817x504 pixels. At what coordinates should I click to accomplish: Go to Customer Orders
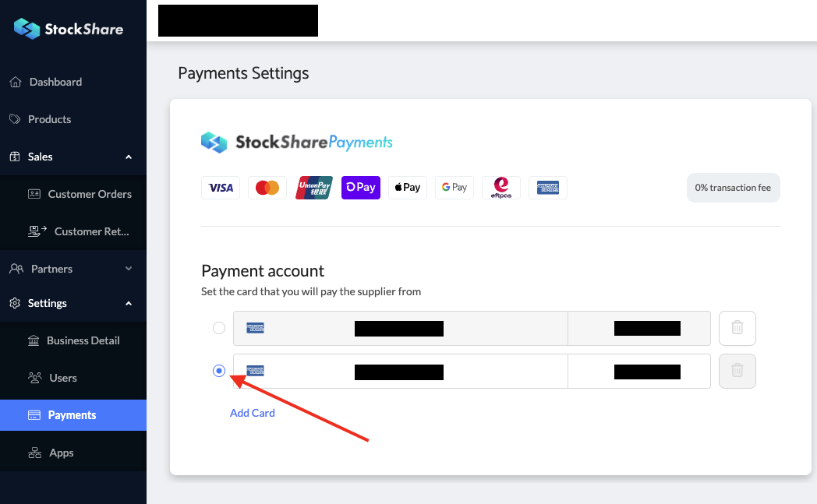pyautogui.click(x=90, y=194)
